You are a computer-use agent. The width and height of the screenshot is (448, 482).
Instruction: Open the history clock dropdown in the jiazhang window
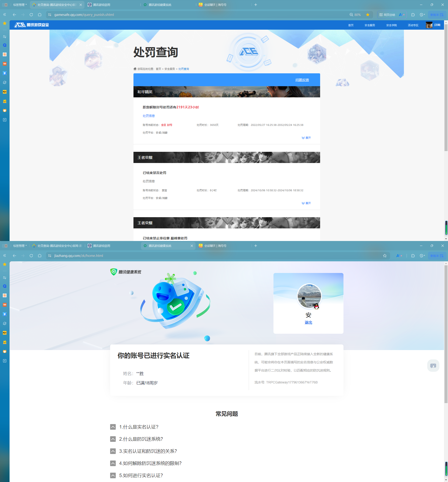[422, 255]
